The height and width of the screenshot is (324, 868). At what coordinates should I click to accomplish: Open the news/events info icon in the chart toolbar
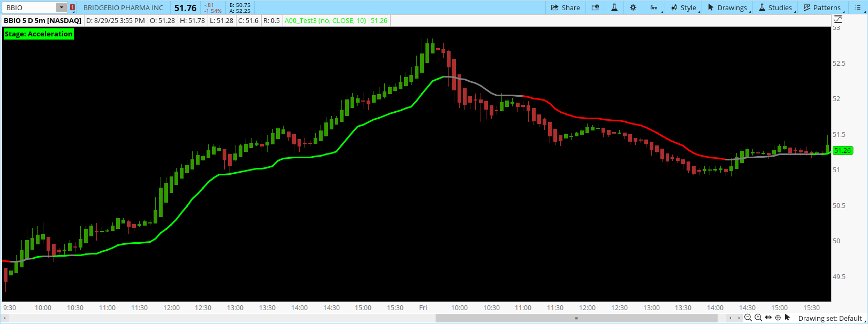point(595,7)
